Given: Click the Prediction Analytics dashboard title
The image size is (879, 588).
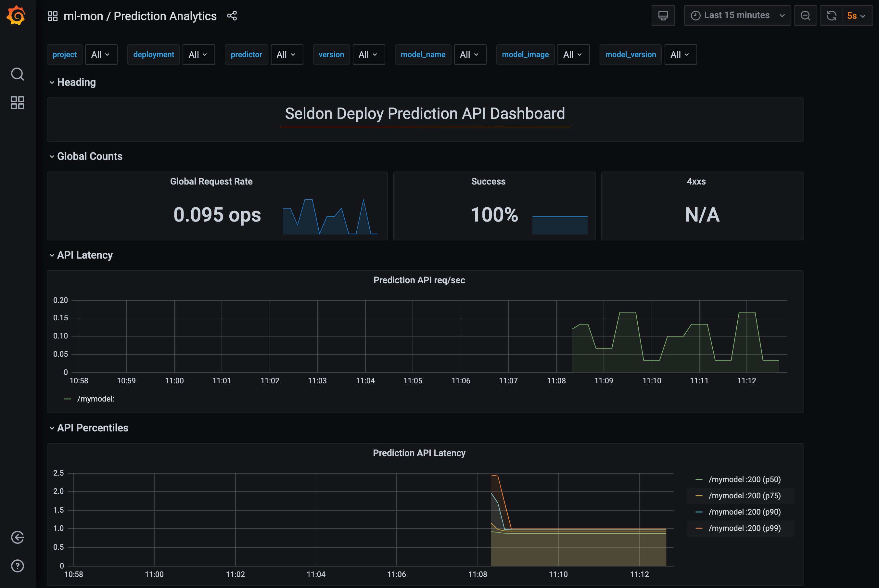Looking at the screenshot, I should coord(165,16).
